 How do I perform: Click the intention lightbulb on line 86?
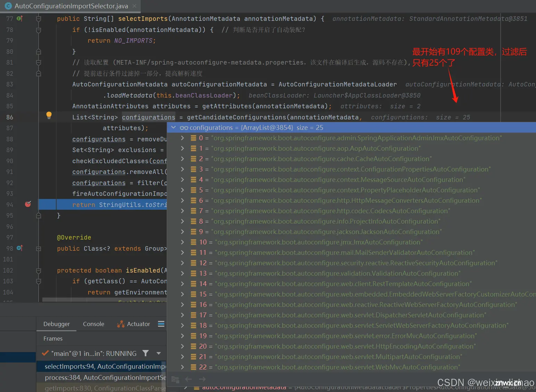[x=49, y=115]
